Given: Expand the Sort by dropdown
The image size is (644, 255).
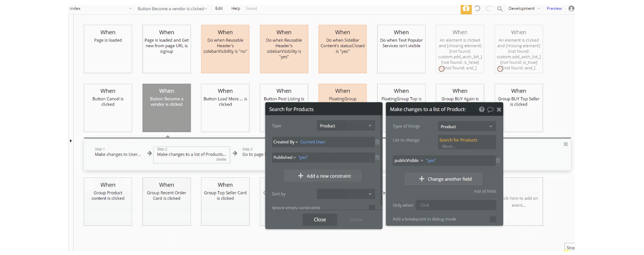Looking at the screenshot, I should pyautogui.click(x=346, y=194).
